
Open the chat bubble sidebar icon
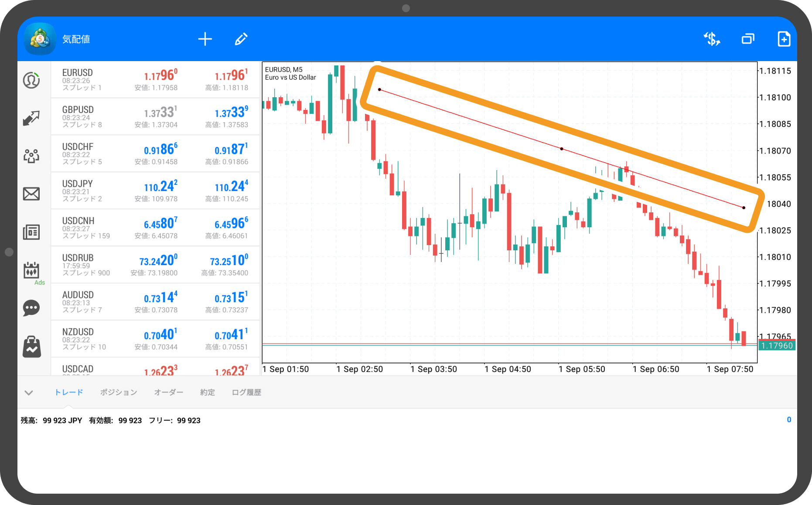31,308
